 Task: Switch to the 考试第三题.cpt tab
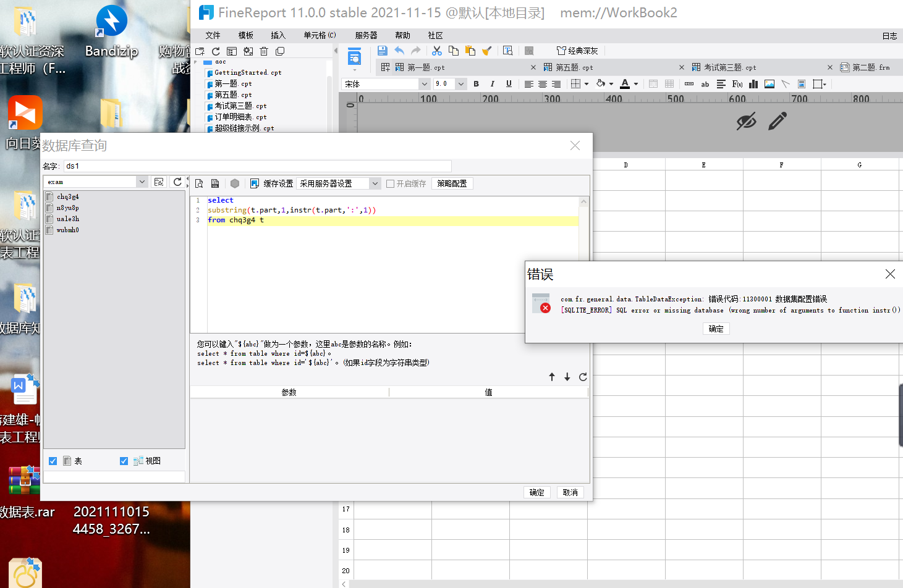click(731, 67)
